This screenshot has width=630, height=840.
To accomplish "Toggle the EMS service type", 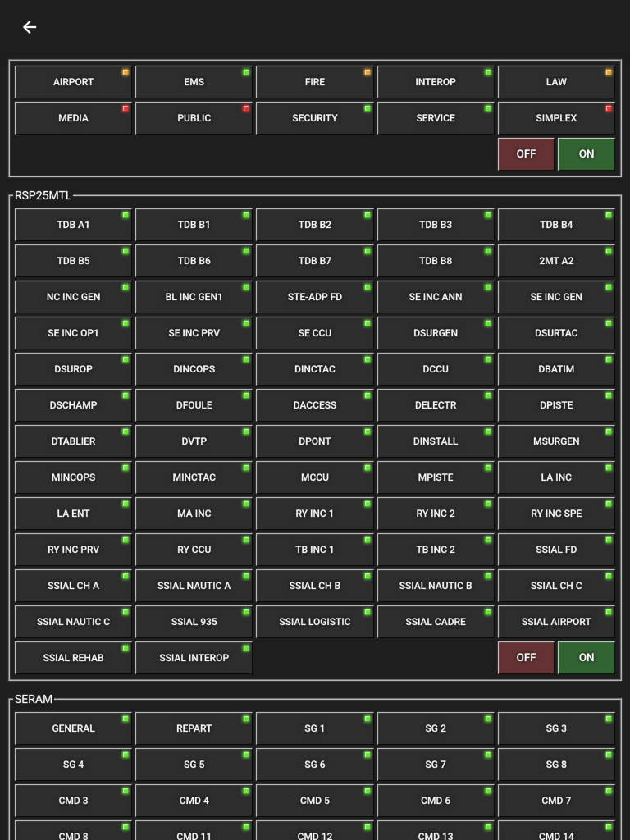I will (x=194, y=82).
